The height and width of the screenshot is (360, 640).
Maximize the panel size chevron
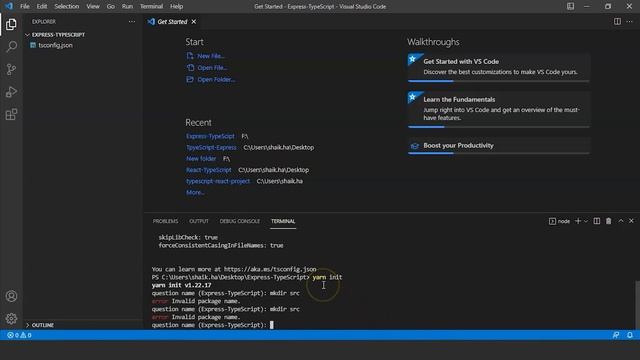click(x=621, y=221)
